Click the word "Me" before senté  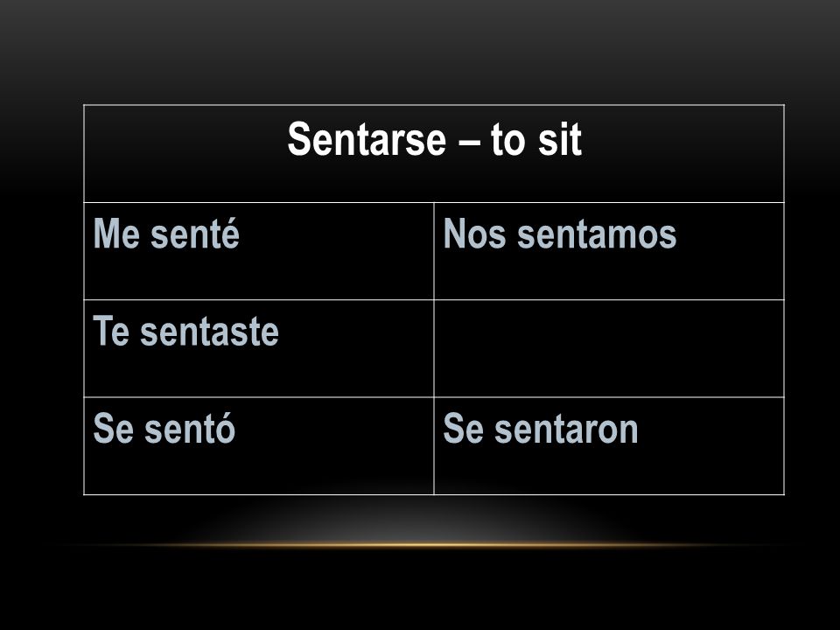tap(116, 234)
